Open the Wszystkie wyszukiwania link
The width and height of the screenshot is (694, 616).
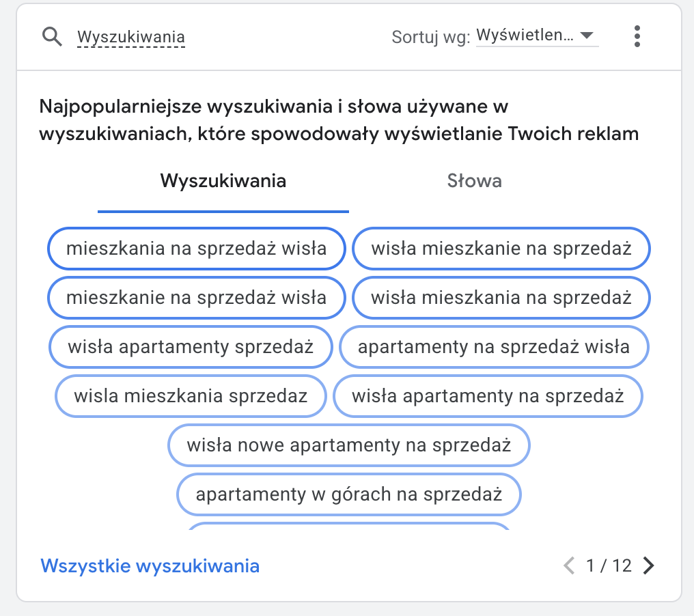point(150,565)
